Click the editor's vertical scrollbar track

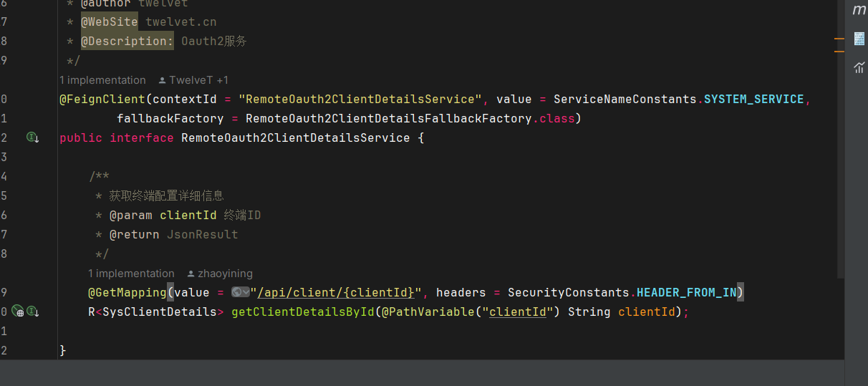[x=840, y=179]
